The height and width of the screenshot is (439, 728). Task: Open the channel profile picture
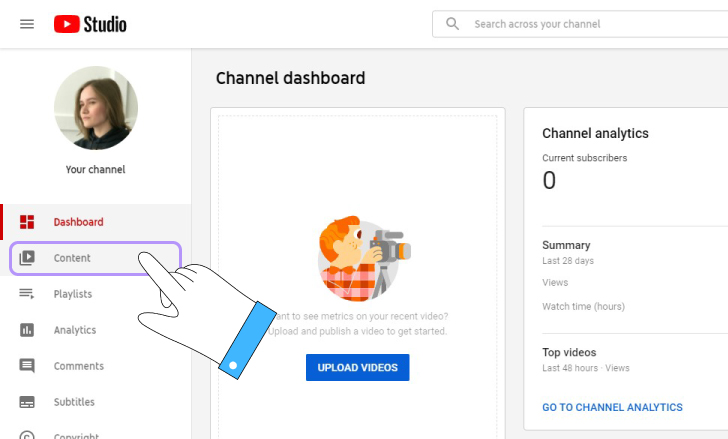coord(96,108)
